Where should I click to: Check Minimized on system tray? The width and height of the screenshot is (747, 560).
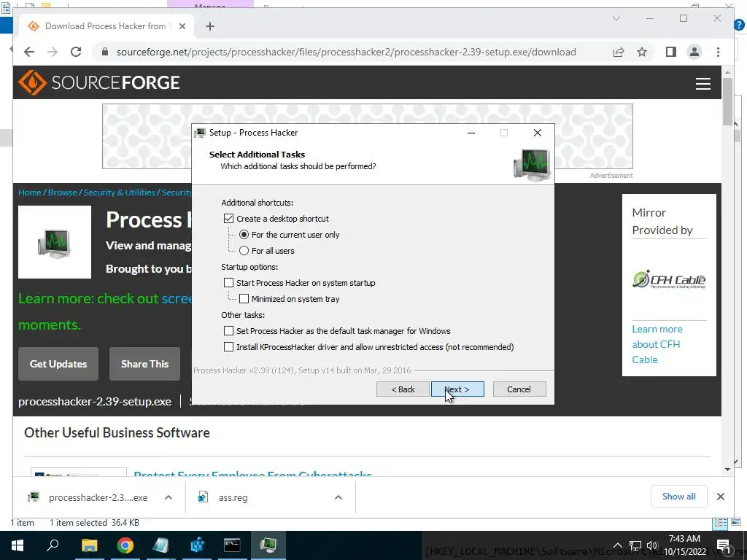(x=244, y=299)
